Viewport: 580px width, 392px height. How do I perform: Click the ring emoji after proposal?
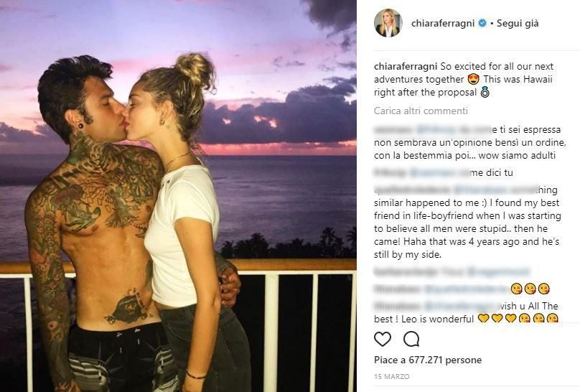click(485, 92)
